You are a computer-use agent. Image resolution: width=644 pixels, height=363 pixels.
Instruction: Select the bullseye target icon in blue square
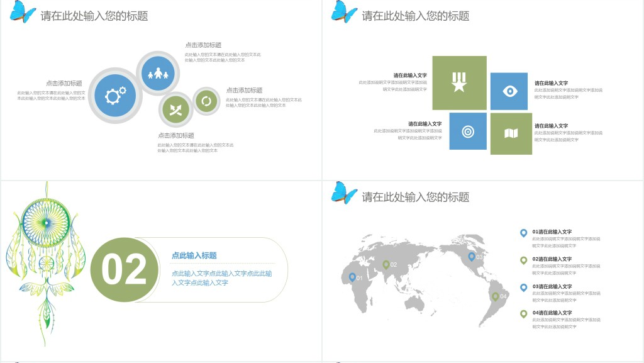(x=468, y=131)
